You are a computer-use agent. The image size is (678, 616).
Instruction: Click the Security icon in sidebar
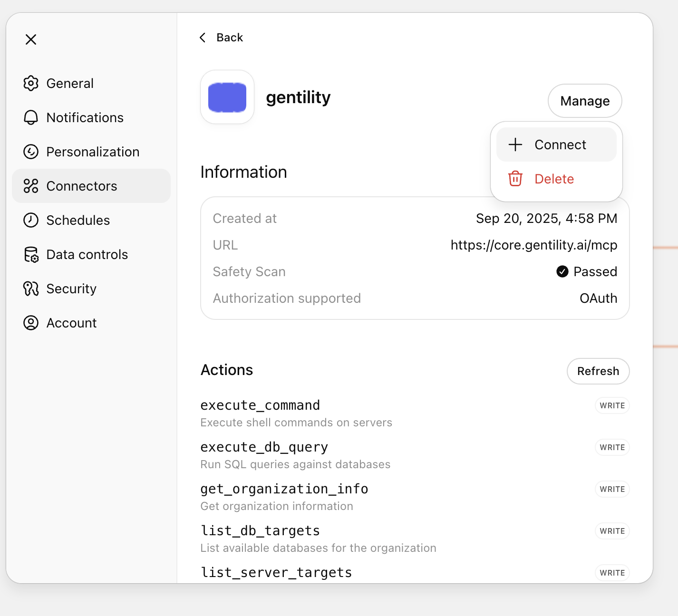pos(31,289)
